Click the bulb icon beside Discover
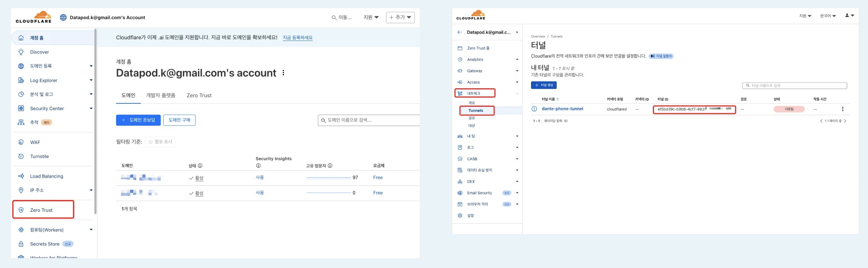The height and width of the screenshot is (268, 868). (x=21, y=52)
